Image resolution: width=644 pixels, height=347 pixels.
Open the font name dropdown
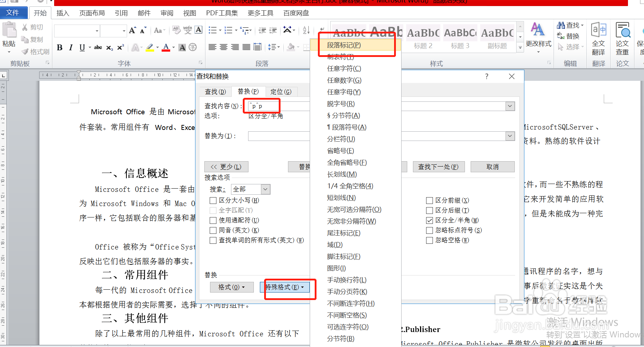[97, 31]
